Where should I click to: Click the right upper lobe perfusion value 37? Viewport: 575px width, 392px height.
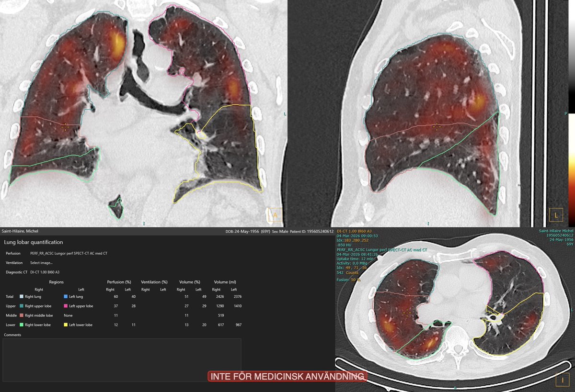[x=115, y=306]
